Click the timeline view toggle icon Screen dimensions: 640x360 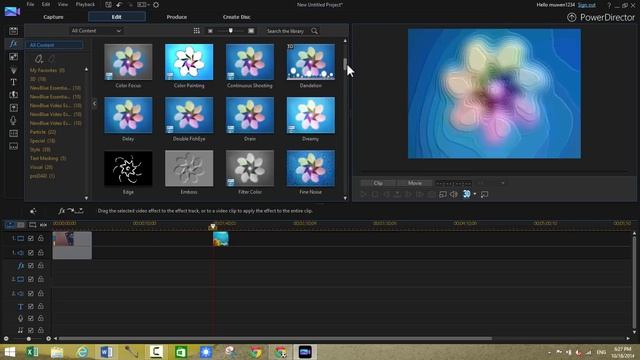[11, 225]
